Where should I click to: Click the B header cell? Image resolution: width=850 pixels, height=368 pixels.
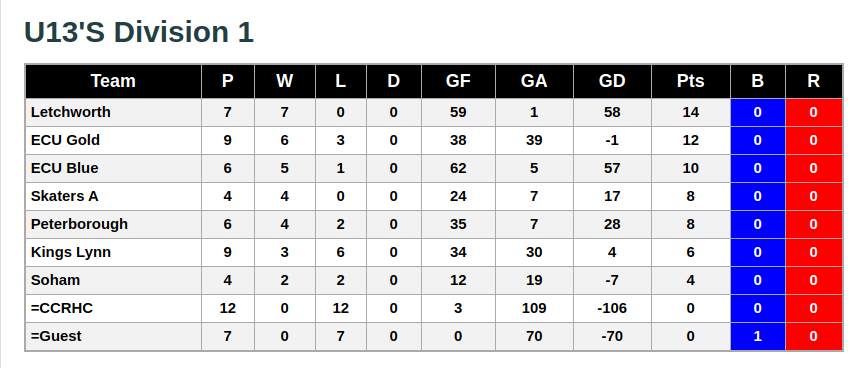point(758,81)
